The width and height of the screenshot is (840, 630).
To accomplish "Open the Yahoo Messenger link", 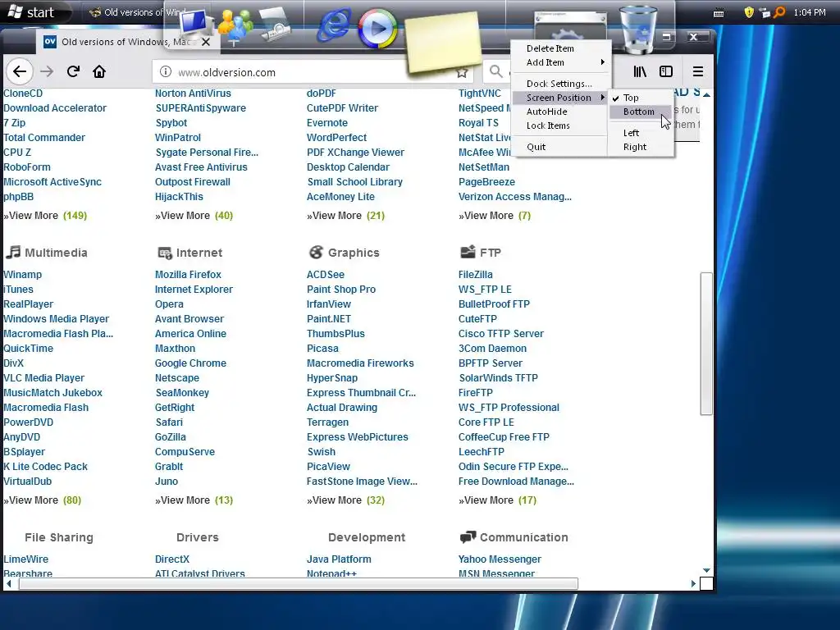I will (x=500, y=559).
